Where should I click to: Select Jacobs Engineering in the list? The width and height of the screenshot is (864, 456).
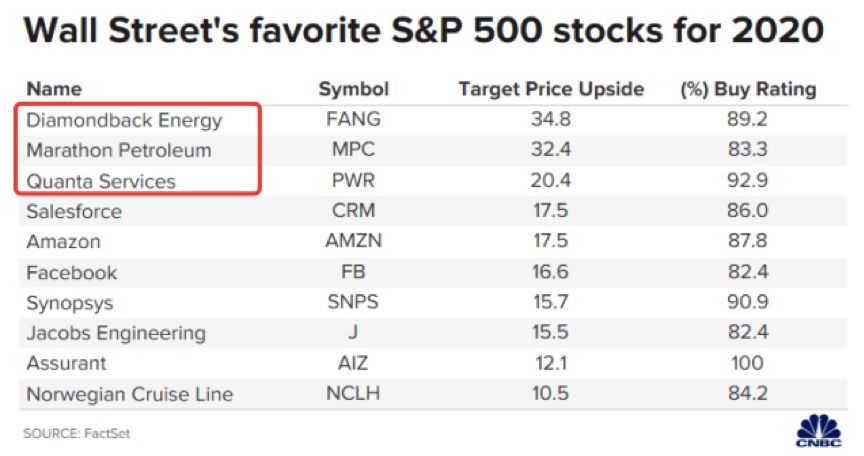pos(116,333)
